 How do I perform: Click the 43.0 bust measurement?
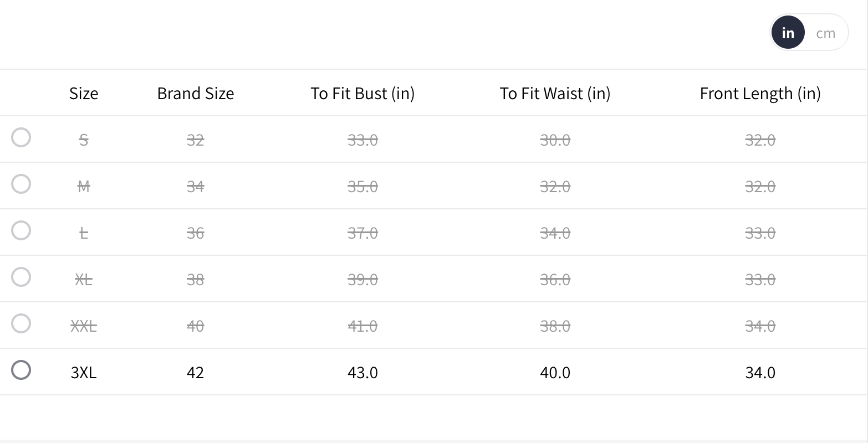[362, 372]
